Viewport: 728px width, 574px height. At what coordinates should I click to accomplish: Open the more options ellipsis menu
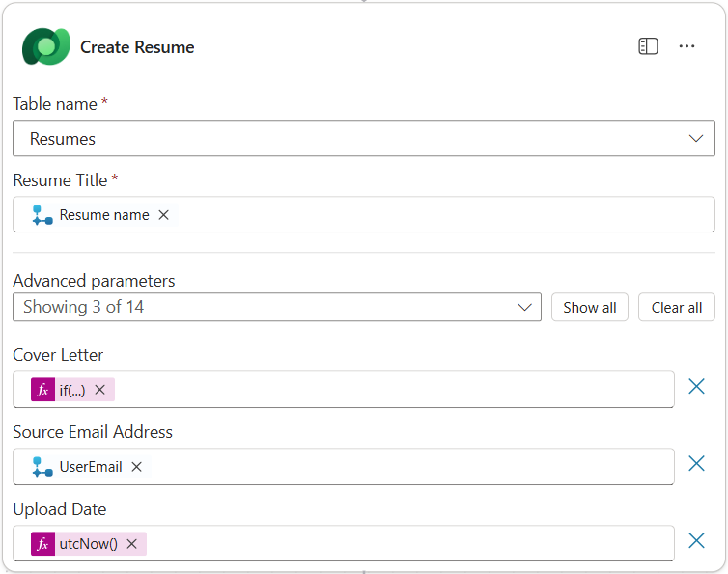686,46
